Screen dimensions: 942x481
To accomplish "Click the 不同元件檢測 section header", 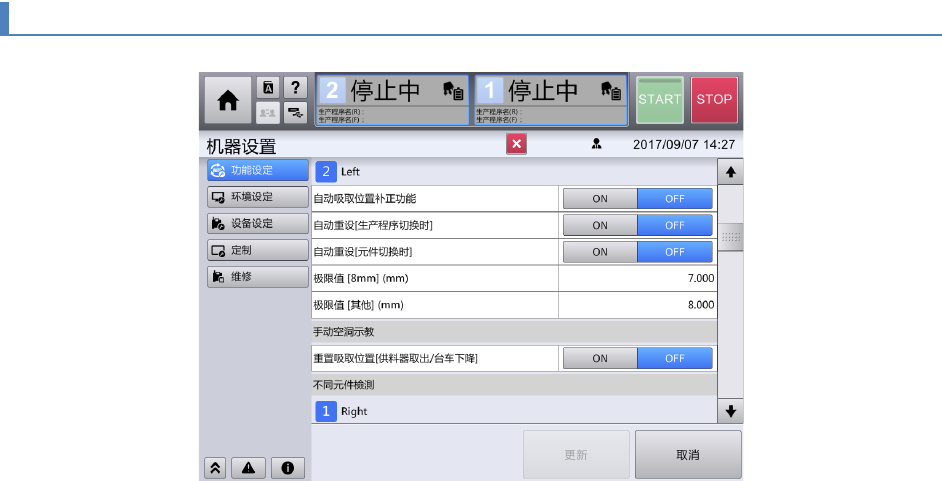I will point(514,385).
